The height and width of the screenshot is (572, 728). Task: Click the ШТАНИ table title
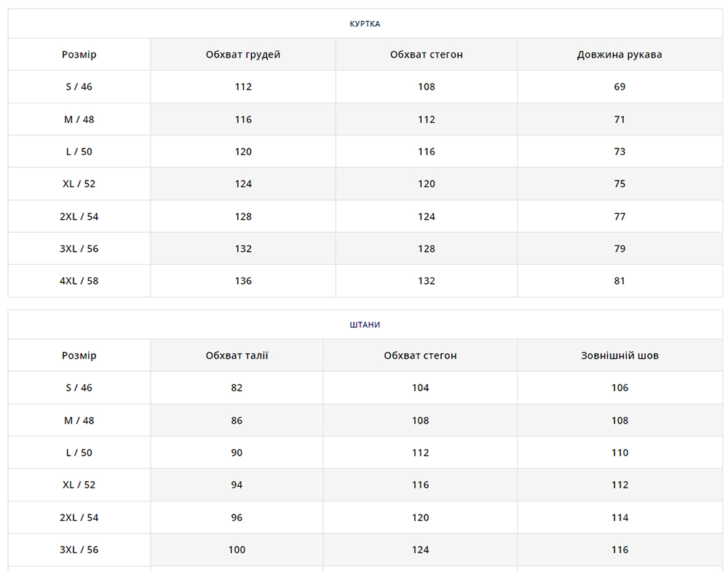pyautogui.click(x=365, y=325)
